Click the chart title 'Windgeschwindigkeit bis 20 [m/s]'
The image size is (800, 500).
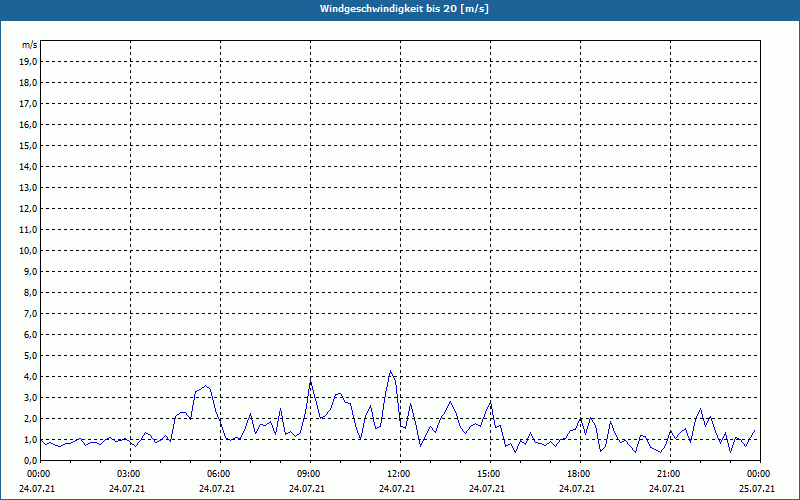404,9
